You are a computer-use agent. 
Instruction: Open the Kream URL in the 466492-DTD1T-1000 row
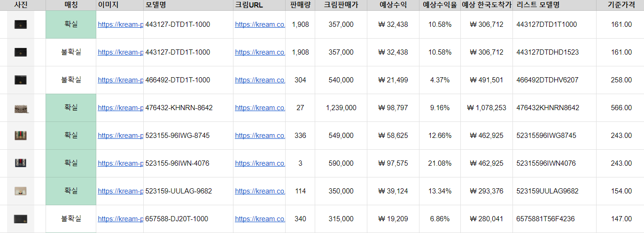coord(260,80)
